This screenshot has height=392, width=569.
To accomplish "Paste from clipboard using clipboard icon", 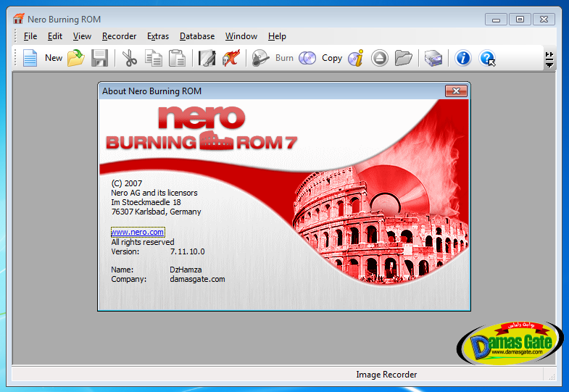I will coord(177,58).
